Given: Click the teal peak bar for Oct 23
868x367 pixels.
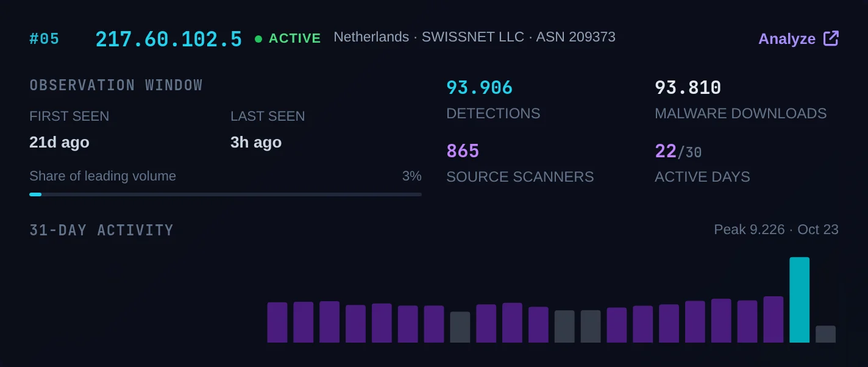Looking at the screenshot, I should coord(800,300).
